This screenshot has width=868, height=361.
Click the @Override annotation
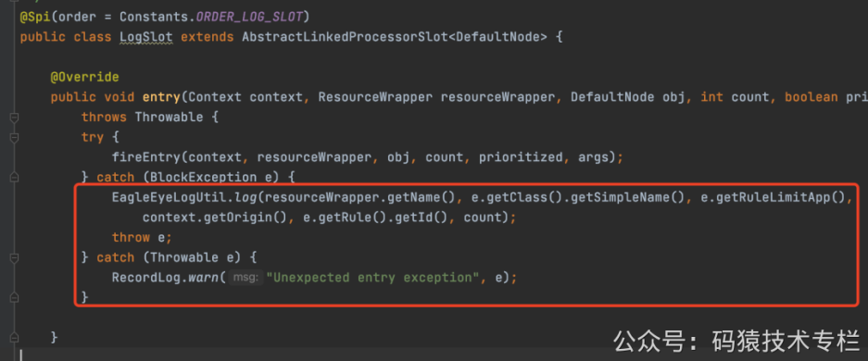pyautogui.click(x=84, y=78)
